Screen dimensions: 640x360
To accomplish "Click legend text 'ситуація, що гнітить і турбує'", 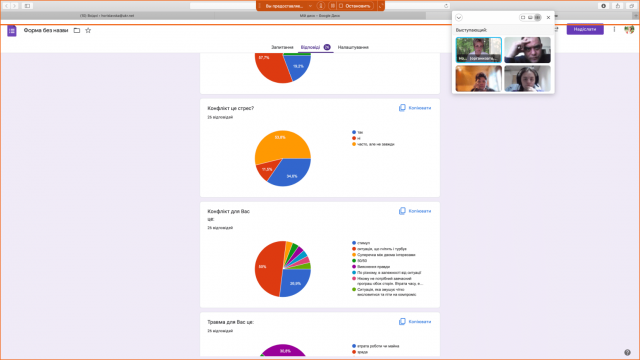I will tap(382, 249).
